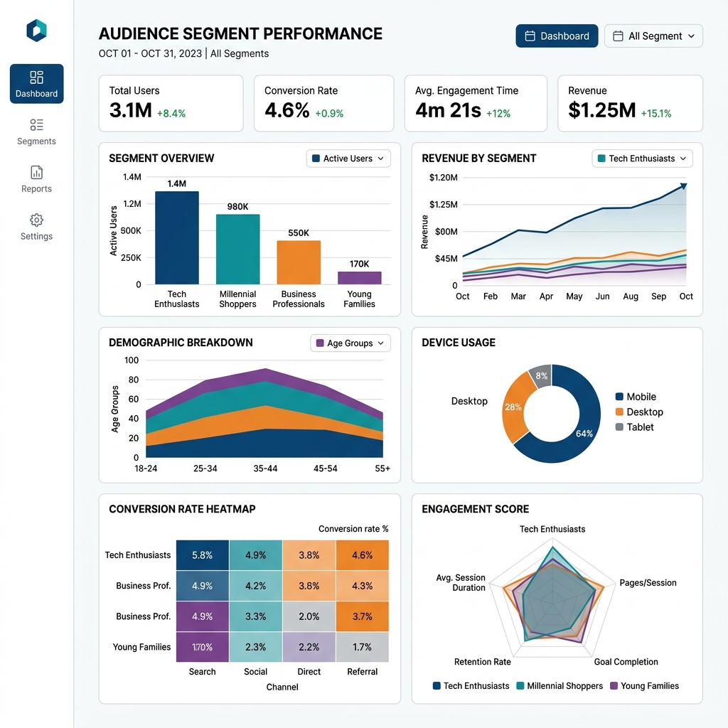Click the navy swatch in Active Users dropdown
The width and height of the screenshot is (728, 728).
click(316, 159)
